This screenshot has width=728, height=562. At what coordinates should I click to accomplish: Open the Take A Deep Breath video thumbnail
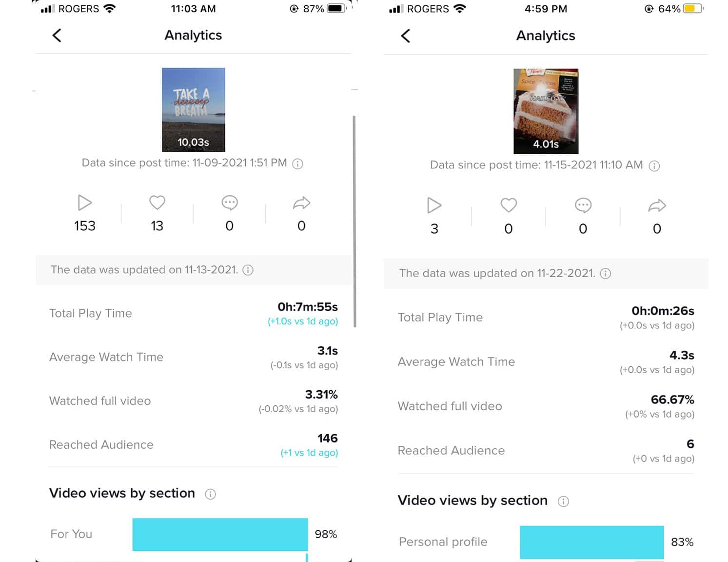tap(193, 109)
